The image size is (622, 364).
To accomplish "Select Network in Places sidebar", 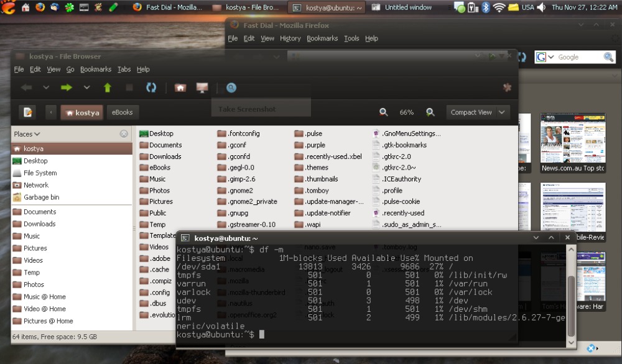I will coord(72,185).
